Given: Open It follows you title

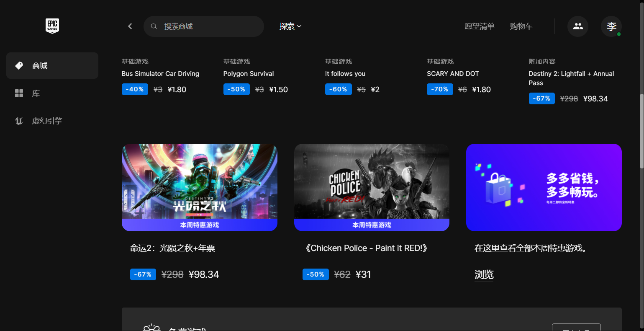Looking at the screenshot, I should pyautogui.click(x=345, y=74).
